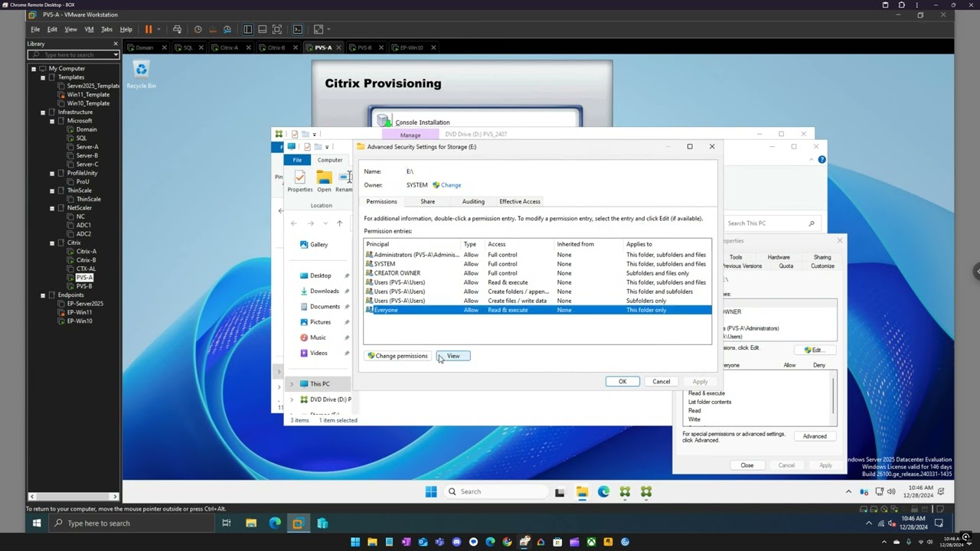This screenshot has width=980, height=551.
Task: Collapse the Infrastructure folder in Library tree
Action: pos(43,112)
